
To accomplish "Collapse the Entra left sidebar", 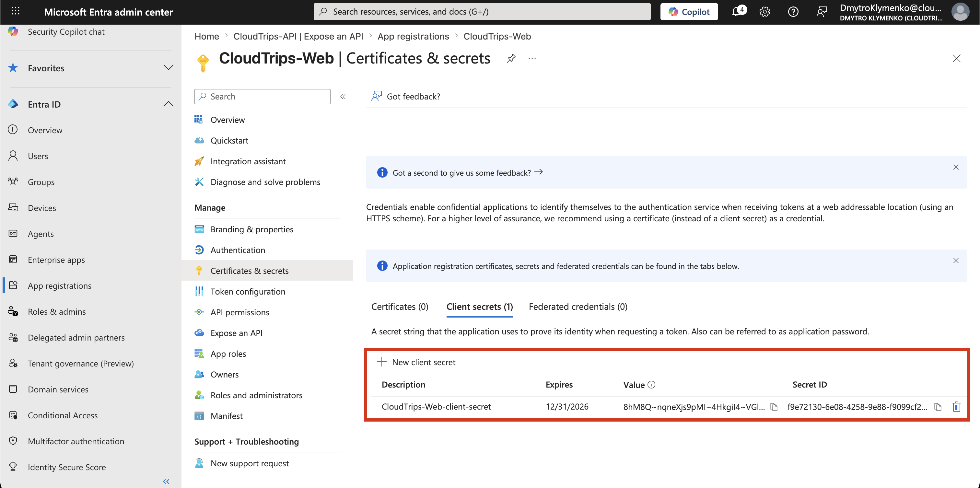I will point(166,482).
